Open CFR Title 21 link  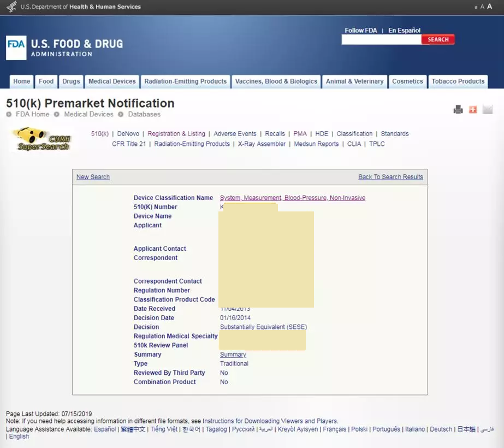tap(129, 144)
